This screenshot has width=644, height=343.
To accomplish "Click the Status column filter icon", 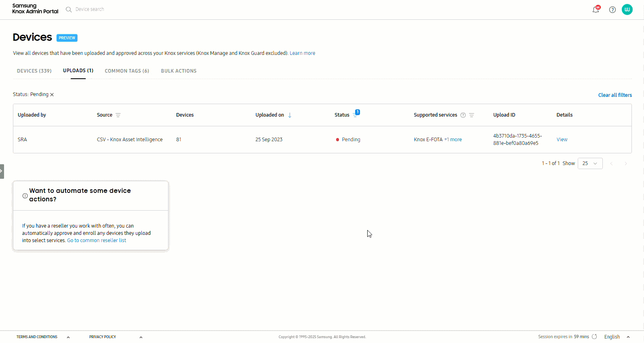I will tap(355, 115).
